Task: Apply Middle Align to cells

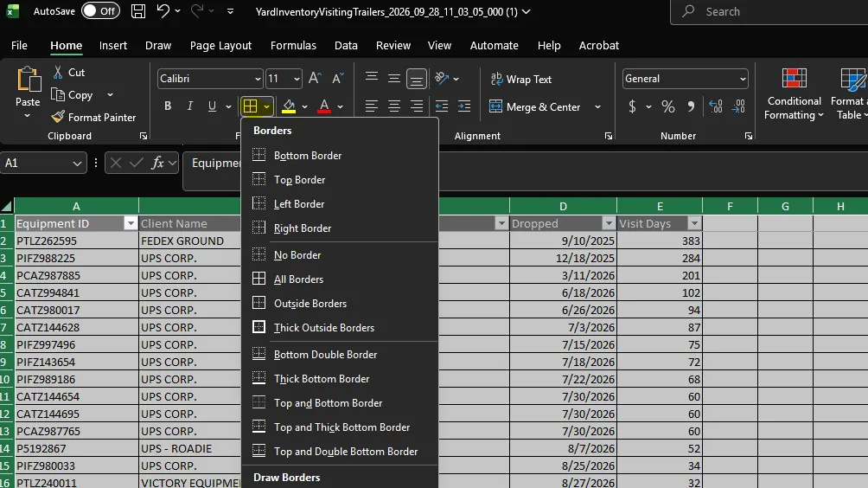Action: [x=393, y=78]
